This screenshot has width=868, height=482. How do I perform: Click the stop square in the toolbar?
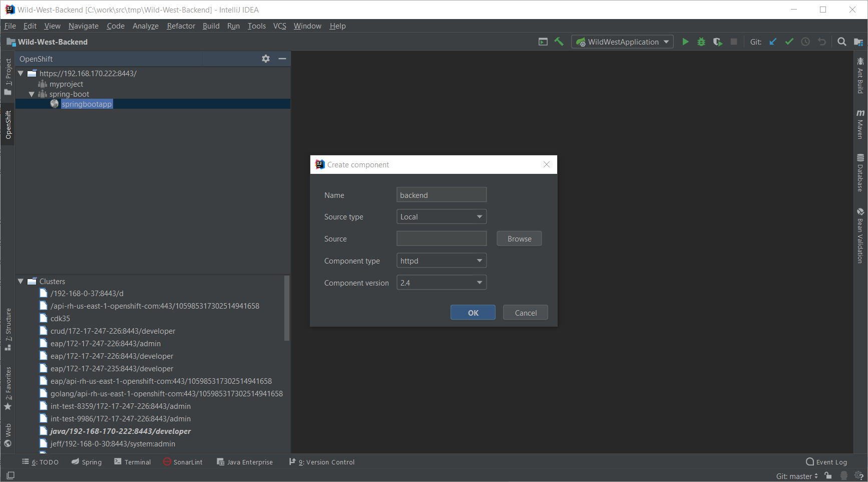pos(734,42)
